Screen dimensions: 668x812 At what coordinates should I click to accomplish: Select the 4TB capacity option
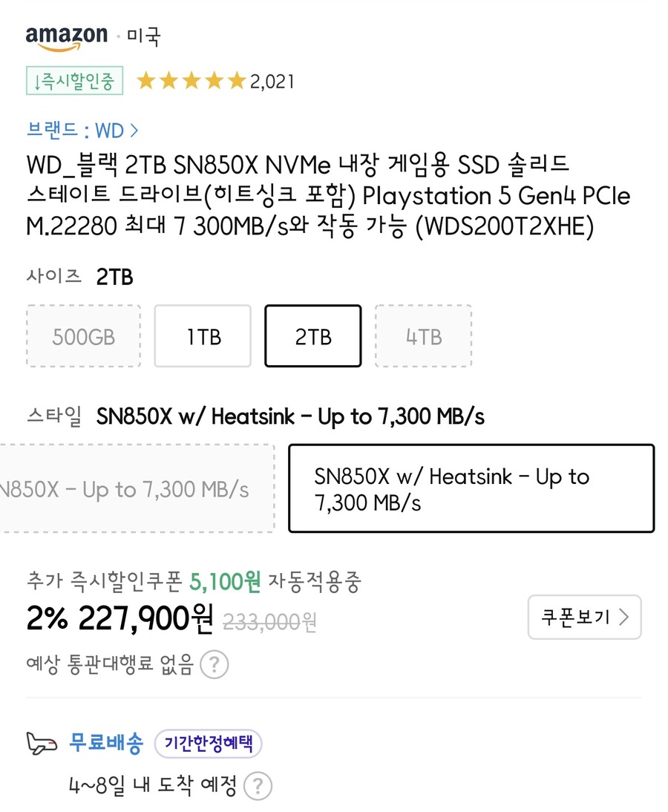(423, 335)
